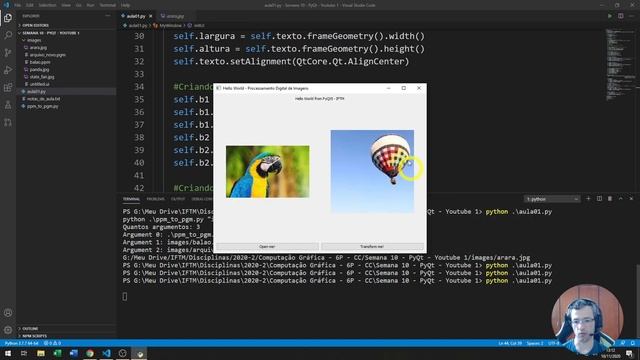640x360 pixels.
Task: Open the Run and Debug view
Action: coord(8,70)
